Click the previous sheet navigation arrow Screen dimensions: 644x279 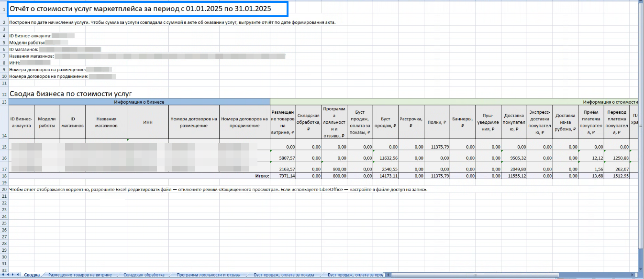coord(8,275)
